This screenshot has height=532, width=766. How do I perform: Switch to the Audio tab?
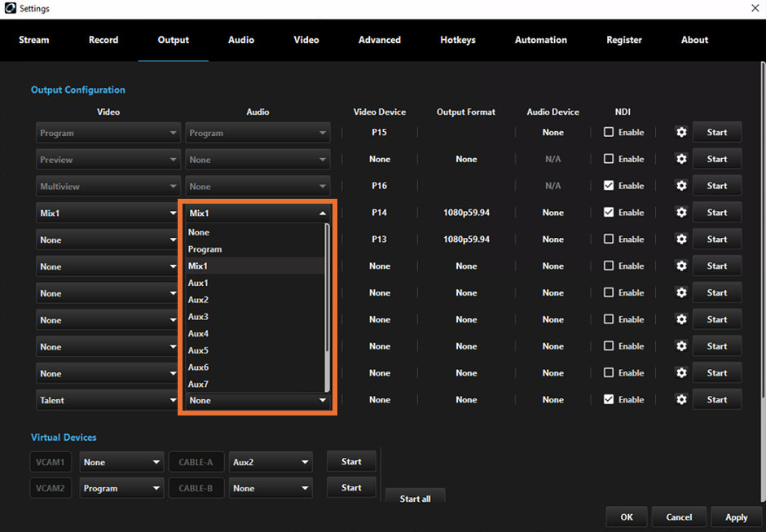coord(240,39)
